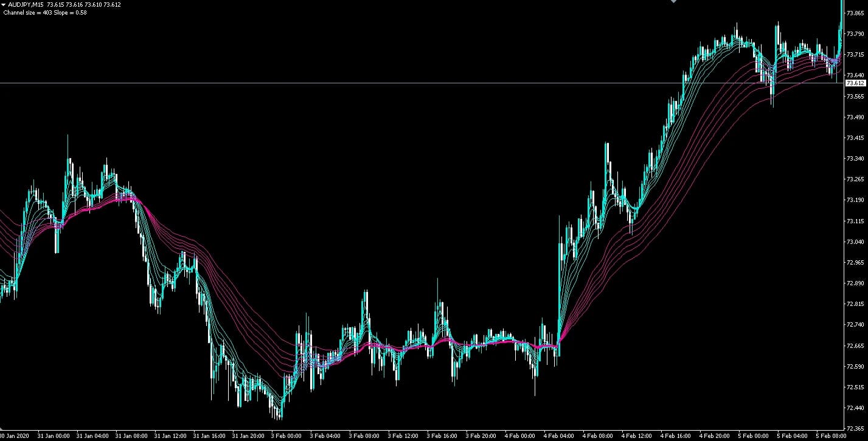Select the 31 Jan 12:00 time label
The height and width of the screenshot is (441, 868).
(170, 436)
